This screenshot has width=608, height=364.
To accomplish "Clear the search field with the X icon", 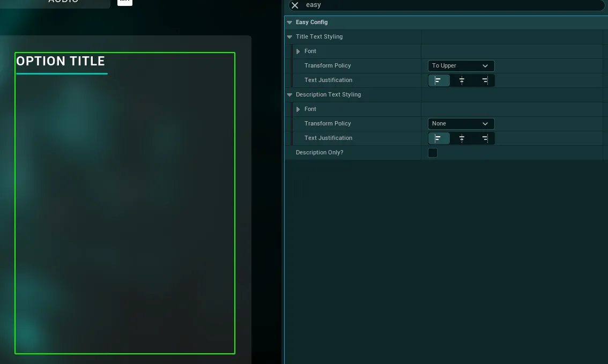I will tap(295, 5).
